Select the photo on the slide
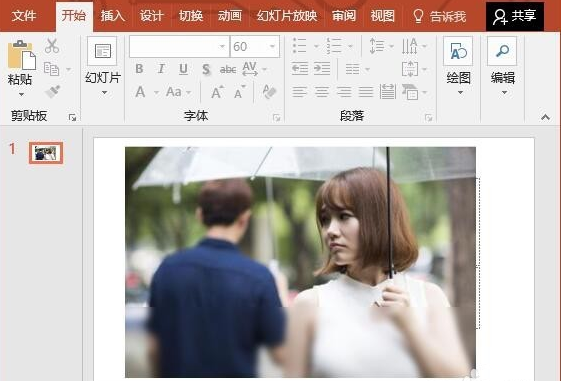The image size is (561, 381). coord(300,262)
